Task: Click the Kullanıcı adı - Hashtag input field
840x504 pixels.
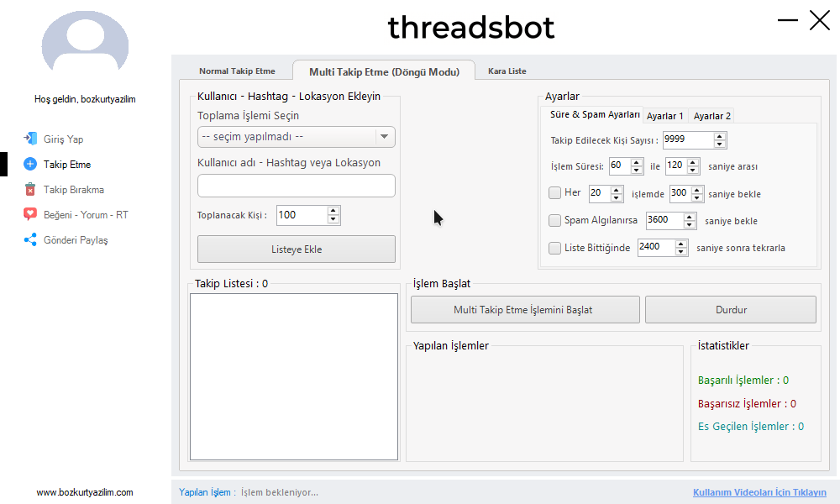Action: (297, 186)
